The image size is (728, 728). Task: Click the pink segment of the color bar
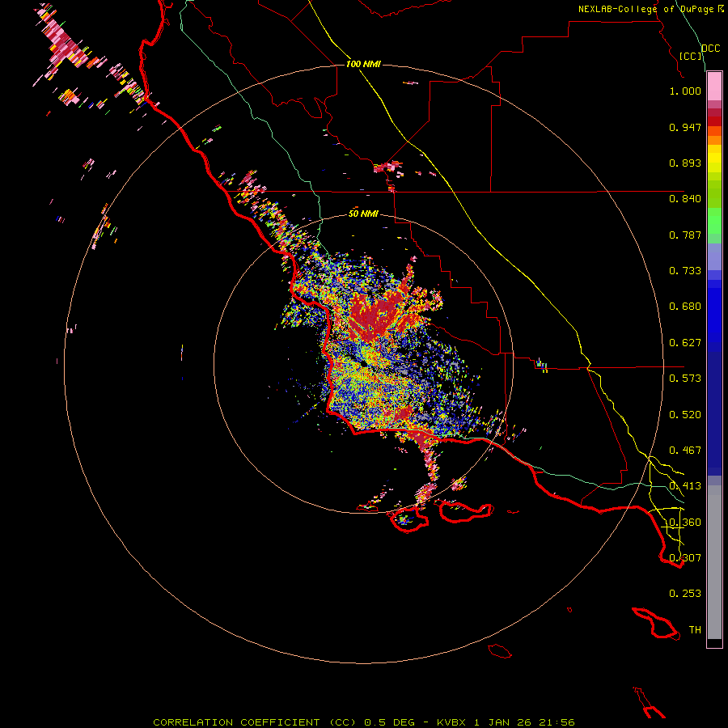(x=714, y=87)
